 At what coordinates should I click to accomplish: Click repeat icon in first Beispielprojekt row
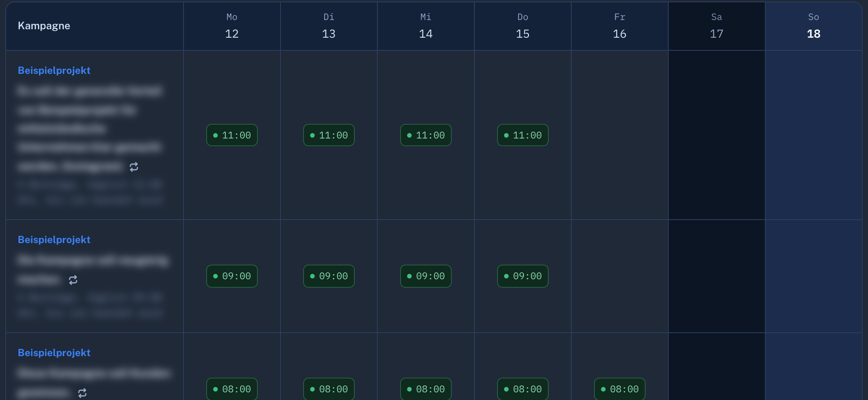click(x=134, y=167)
